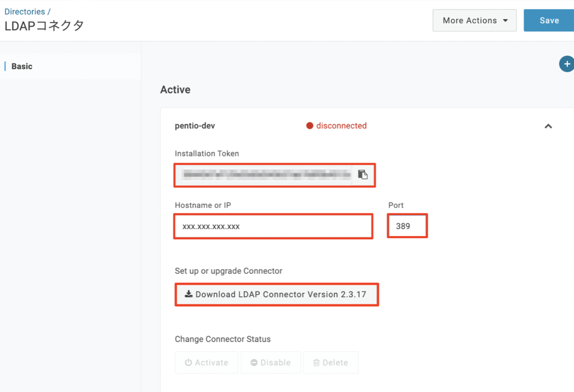Copy the installation token using clipboard icon

(x=363, y=175)
